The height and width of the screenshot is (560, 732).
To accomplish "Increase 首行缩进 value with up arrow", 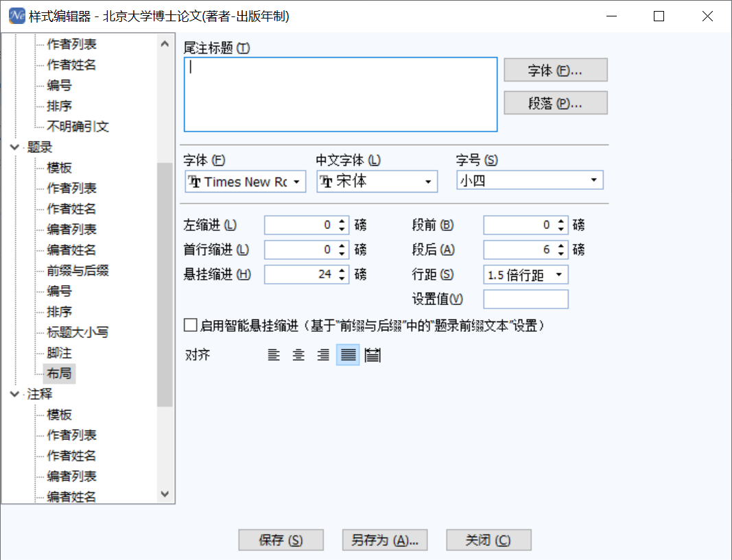I will coord(342,246).
